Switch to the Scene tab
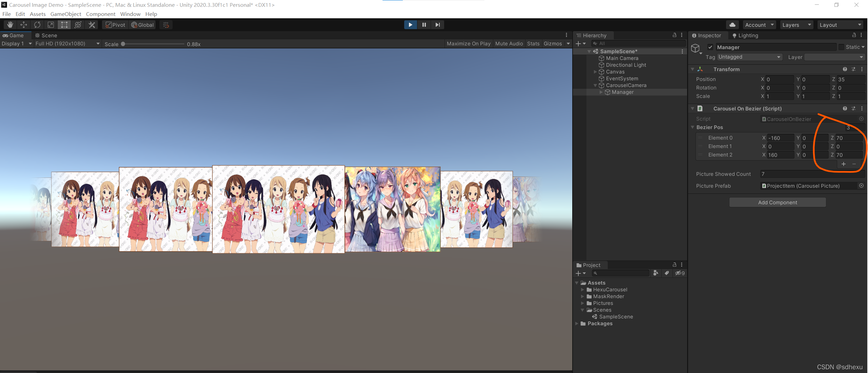 point(46,35)
